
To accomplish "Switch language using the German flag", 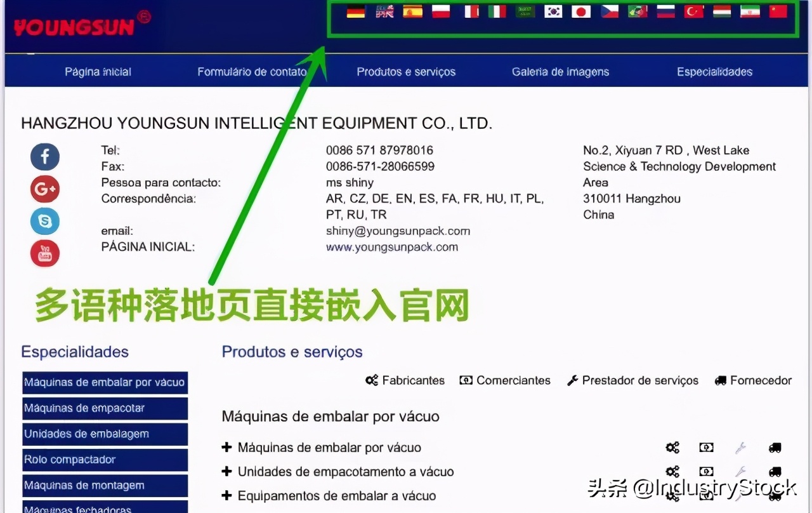I will point(356,11).
